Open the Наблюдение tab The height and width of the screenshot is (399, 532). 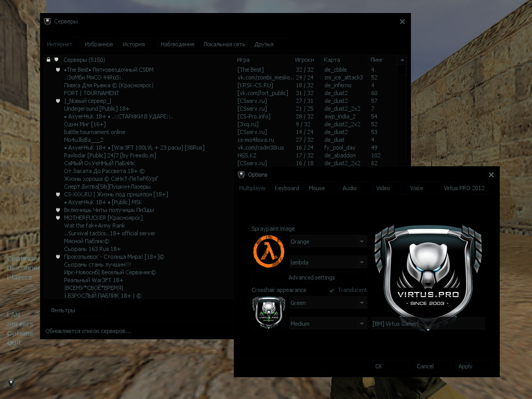coord(178,45)
